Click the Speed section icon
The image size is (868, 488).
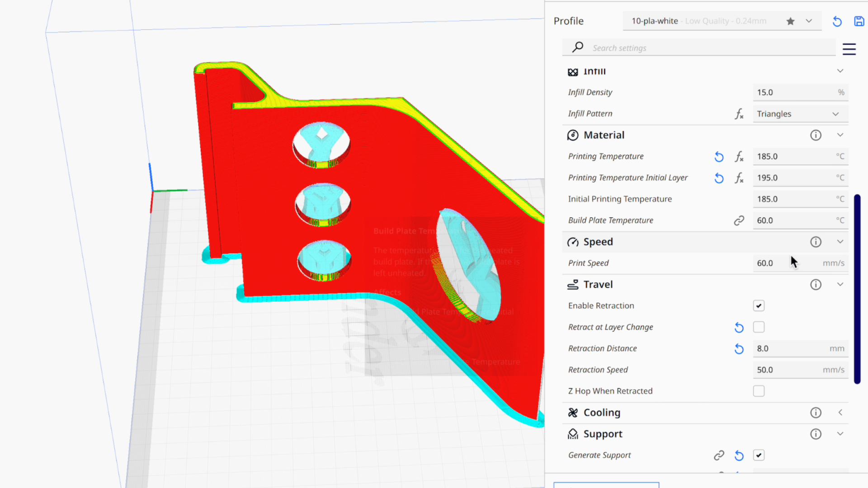pos(573,241)
